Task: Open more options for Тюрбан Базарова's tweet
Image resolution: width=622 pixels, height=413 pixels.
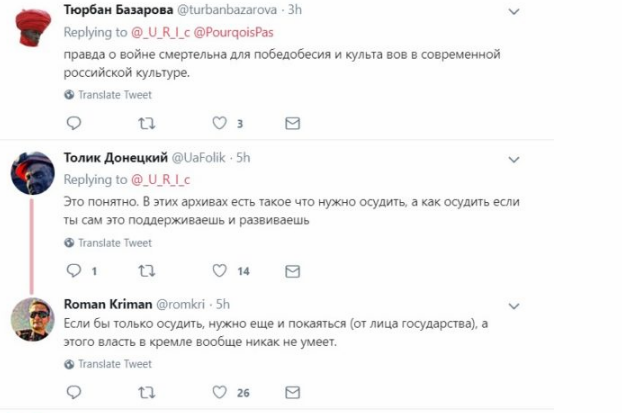Action: point(514,12)
